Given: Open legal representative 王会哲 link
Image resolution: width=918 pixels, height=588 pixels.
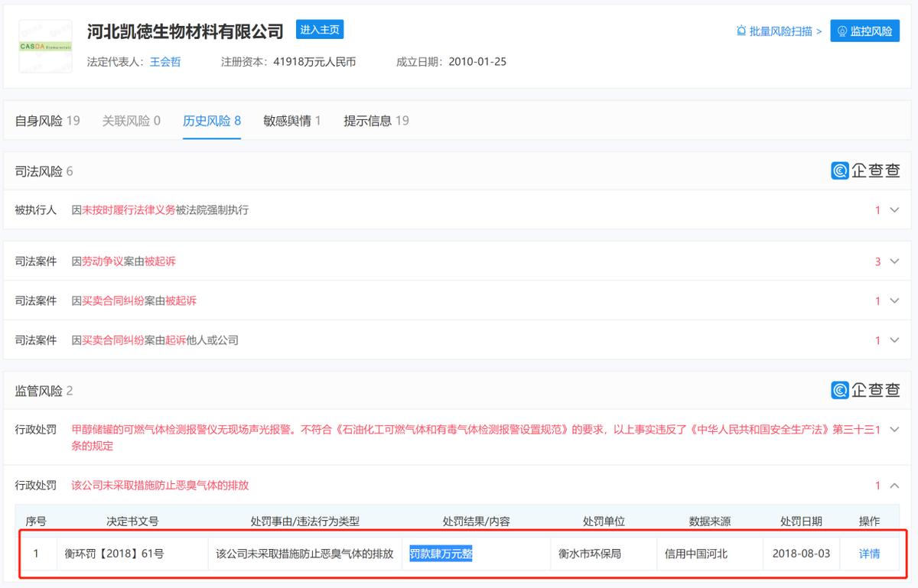Looking at the screenshot, I should 165,62.
